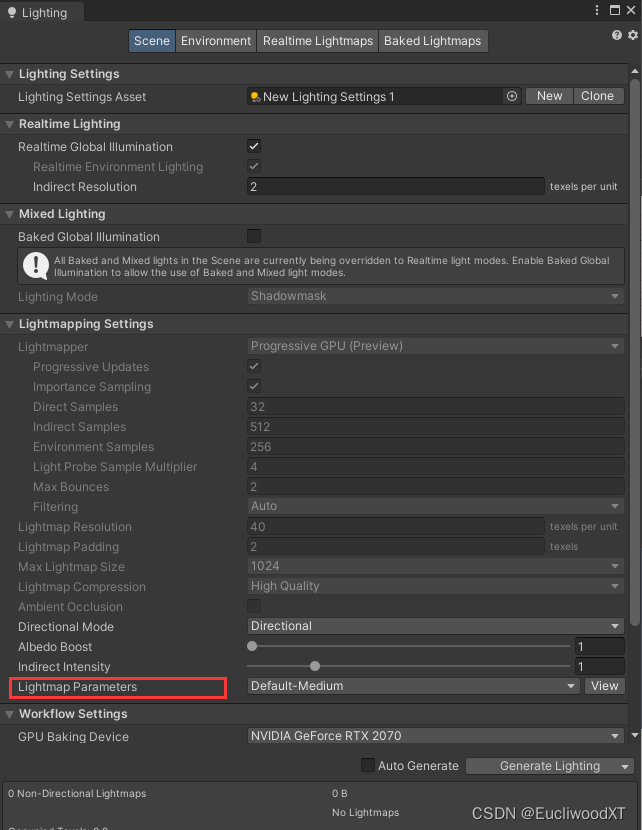This screenshot has height=830, width=642.
Task: Open the Directional Mode dropdown
Action: pyautogui.click(x=436, y=626)
